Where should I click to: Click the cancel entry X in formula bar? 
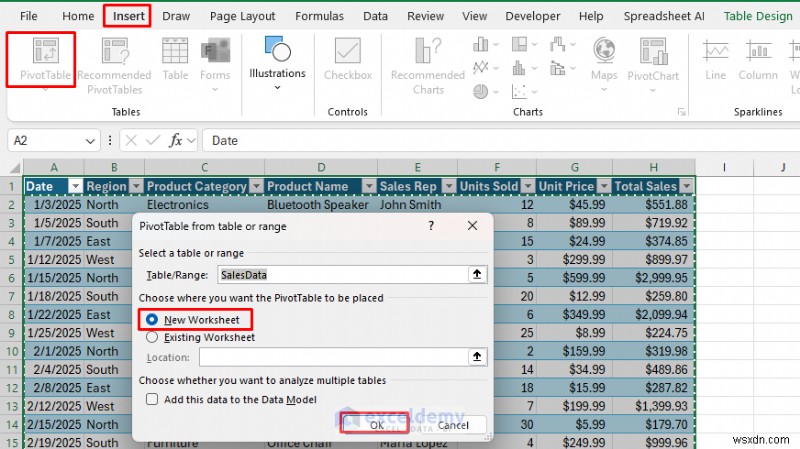[x=131, y=140]
